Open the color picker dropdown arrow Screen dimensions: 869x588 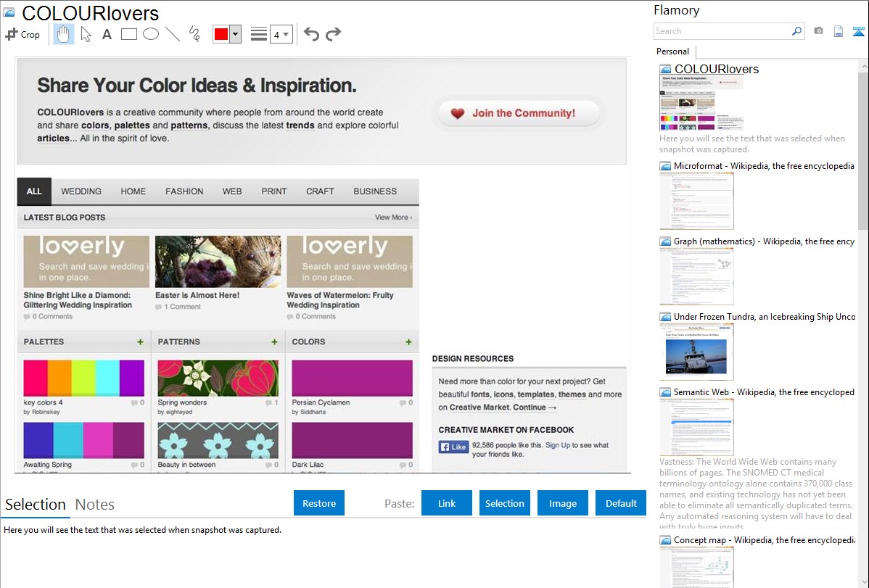(x=235, y=34)
